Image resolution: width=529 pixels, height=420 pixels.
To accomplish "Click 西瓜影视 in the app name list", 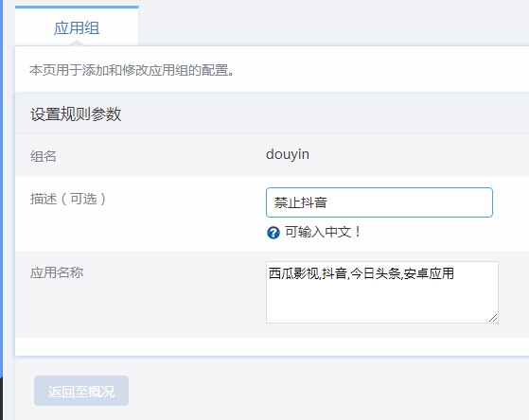I will point(294,273).
